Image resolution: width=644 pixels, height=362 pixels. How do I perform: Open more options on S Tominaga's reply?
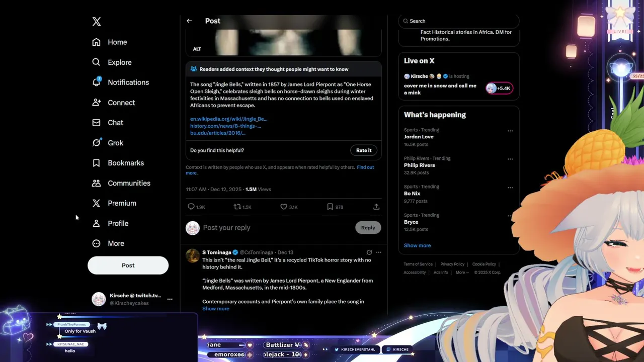coord(378,252)
